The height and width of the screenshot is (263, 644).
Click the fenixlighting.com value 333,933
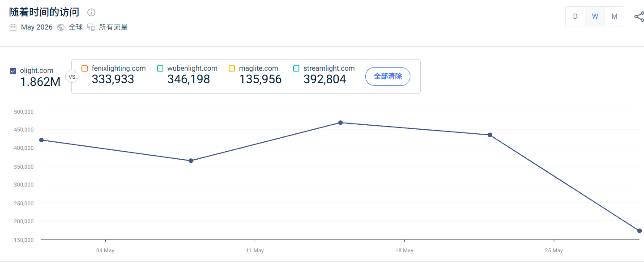point(113,79)
